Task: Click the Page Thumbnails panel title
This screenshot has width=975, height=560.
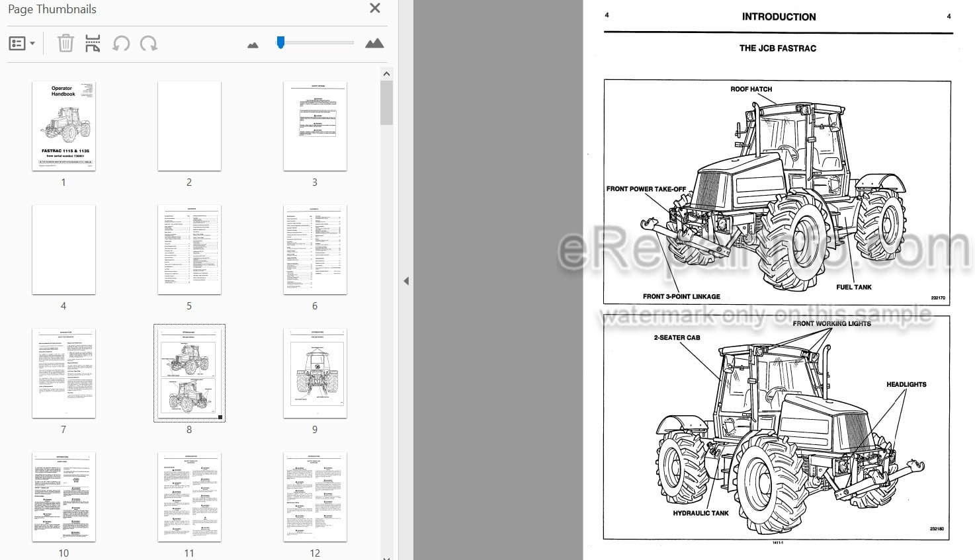Action: [52, 9]
